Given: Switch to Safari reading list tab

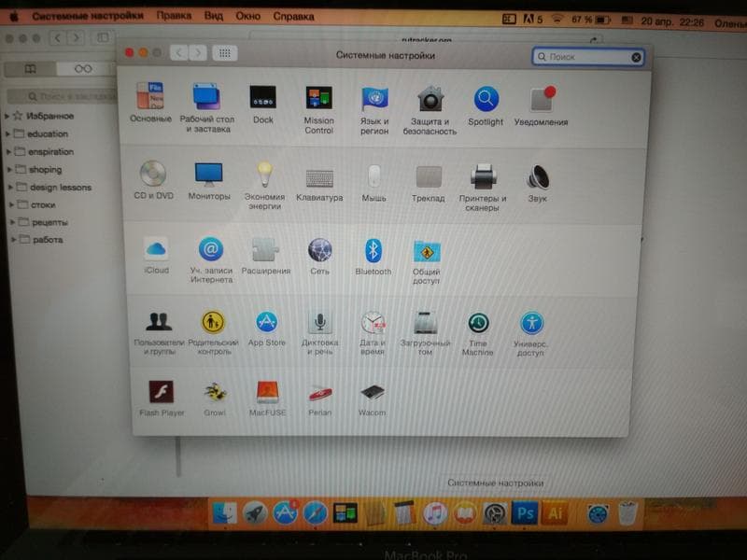Looking at the screenshot, I should point(83,69).
